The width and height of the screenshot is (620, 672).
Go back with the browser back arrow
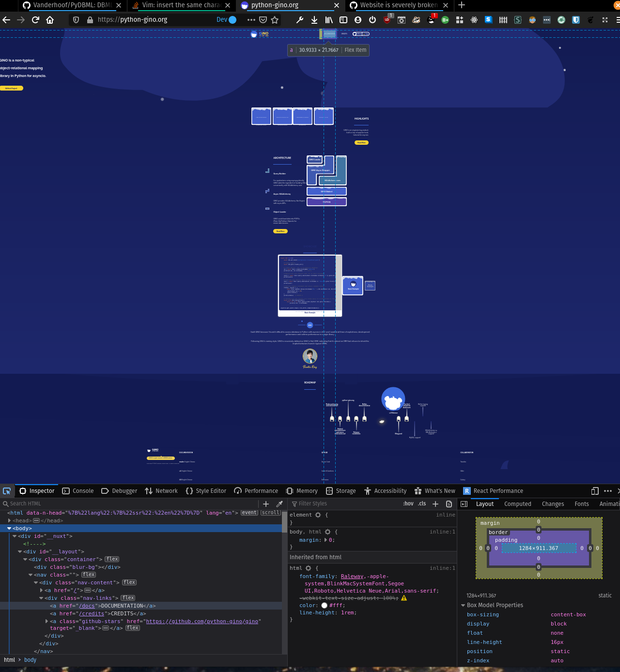tap(6, 20)
